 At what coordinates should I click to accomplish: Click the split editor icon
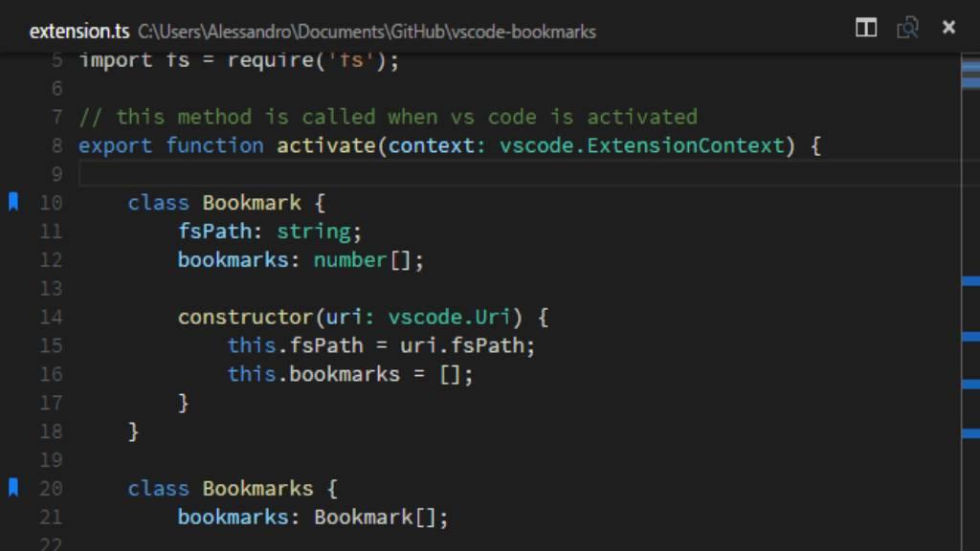(865, 28)
